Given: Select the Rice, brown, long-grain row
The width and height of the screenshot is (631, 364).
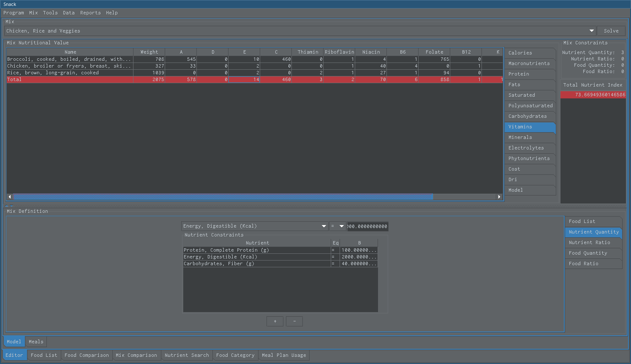Looking at the screenshot, I should pos(255,73).
